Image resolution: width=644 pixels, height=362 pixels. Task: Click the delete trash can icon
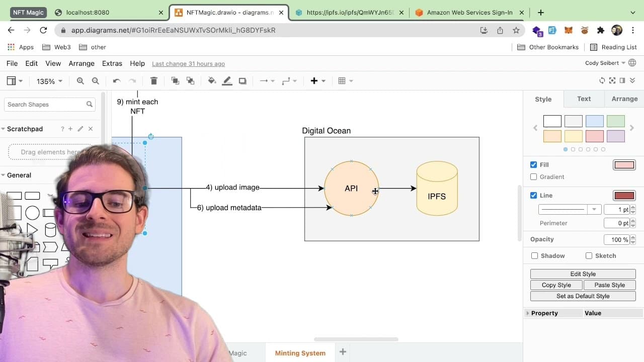point(154,81)
